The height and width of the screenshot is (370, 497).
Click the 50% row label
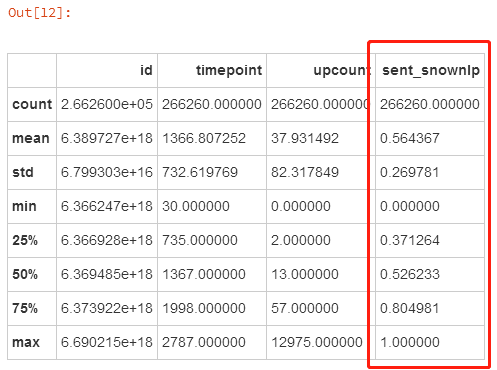pos(25,274)
